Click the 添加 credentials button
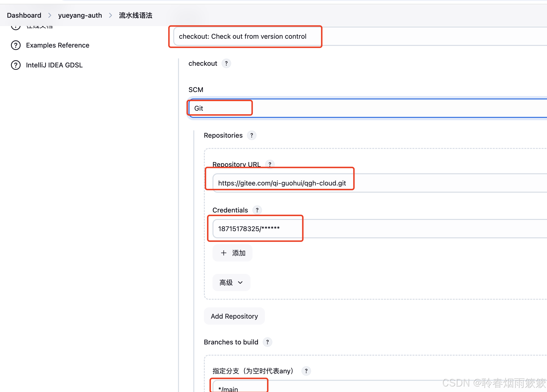 click(x=233, y=253)
